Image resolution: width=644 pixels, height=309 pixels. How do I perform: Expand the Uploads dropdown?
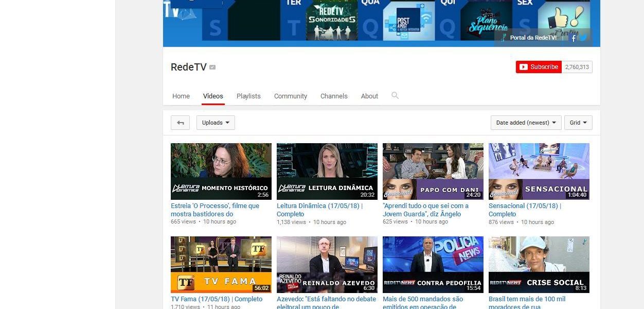(216, 123)
